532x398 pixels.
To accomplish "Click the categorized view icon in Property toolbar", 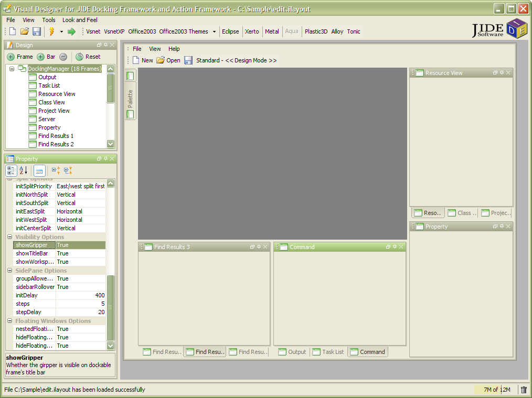I will point(11,170).
